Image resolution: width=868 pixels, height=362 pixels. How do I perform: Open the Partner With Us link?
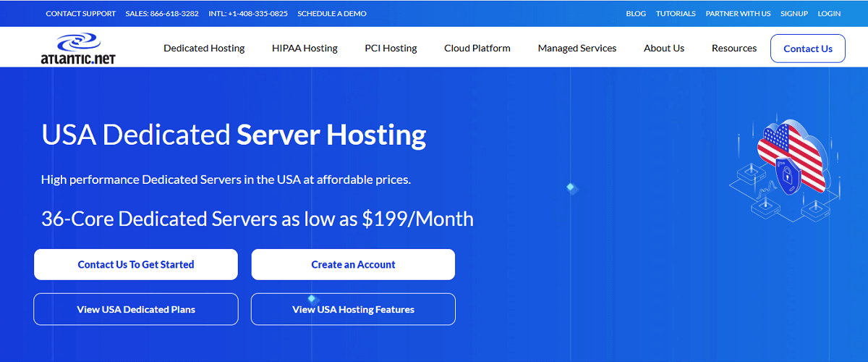coord(738,14)
